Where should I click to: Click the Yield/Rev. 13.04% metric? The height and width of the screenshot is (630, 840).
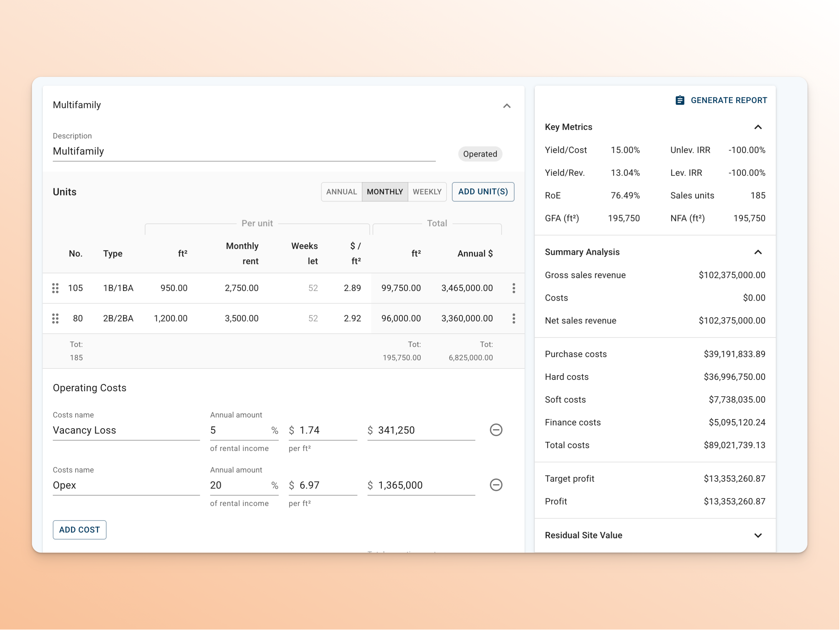[x=625, y=173]
